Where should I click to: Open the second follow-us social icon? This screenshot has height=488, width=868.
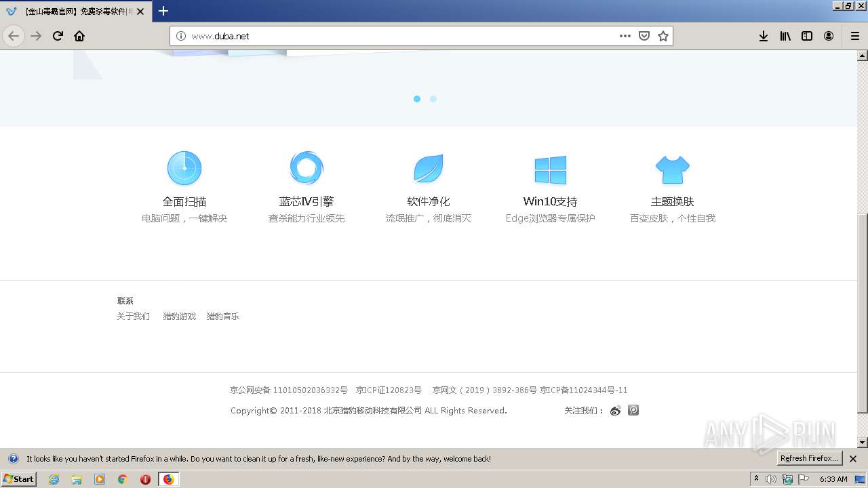633,410
